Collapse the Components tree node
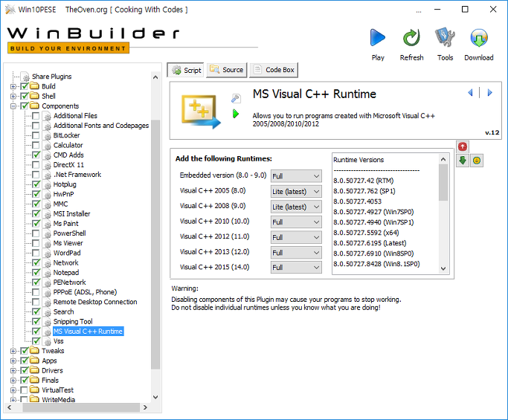This screenshot has height=420, width=508. (13, 106)
